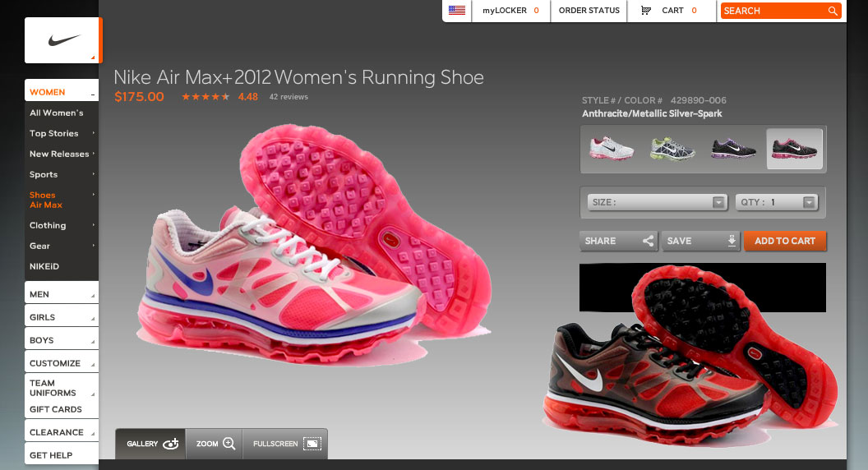Choose the purple and black shoe colorway
868x470 pixels.
tap(733, 149)
